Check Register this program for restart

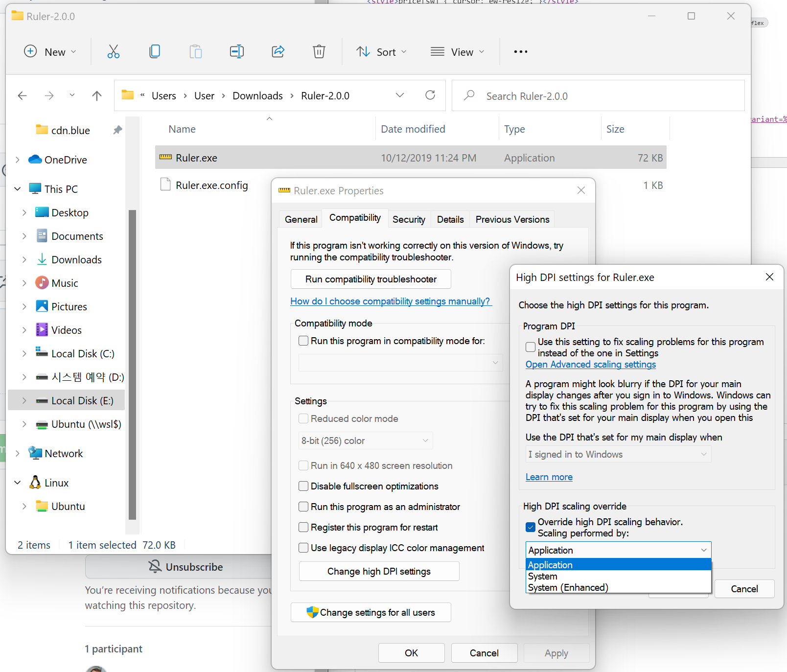pyautogui.click(x=303, y=527)
